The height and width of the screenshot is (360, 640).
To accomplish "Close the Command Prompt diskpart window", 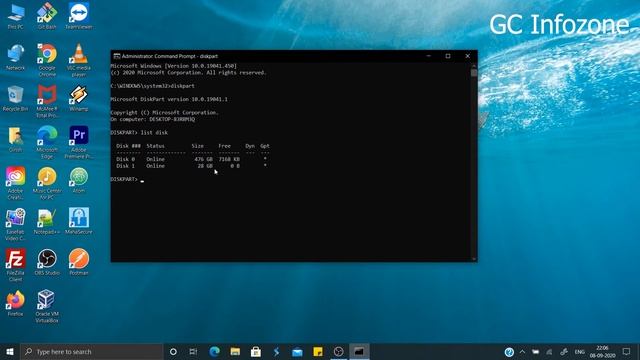I will pos(468,56).
